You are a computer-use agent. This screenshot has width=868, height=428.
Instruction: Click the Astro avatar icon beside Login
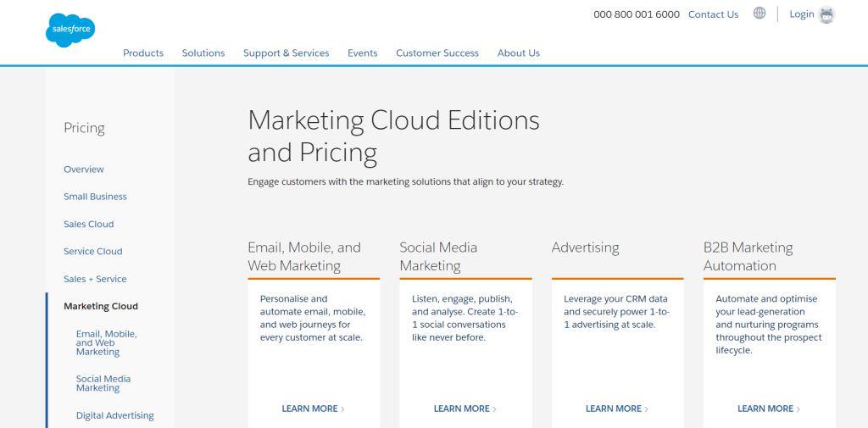[826, 15]
